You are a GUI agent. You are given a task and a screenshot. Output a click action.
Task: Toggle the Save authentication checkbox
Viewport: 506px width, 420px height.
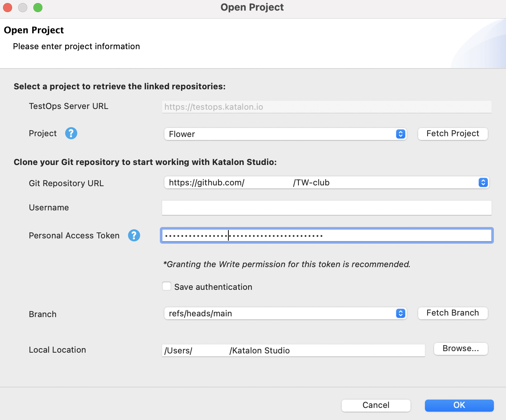(x=167, y=286)
